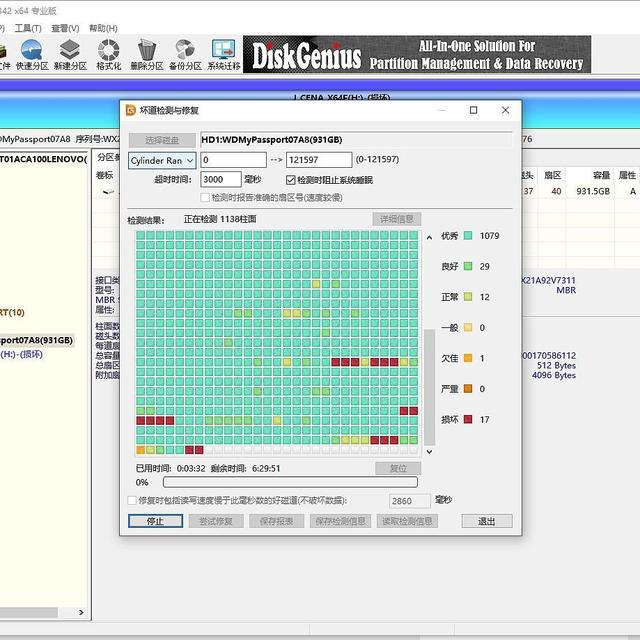Select the port07A8(931GB) disk in left tree
Image resolution: width=640 pixels, height=640 pixels.
click(37, 340)
